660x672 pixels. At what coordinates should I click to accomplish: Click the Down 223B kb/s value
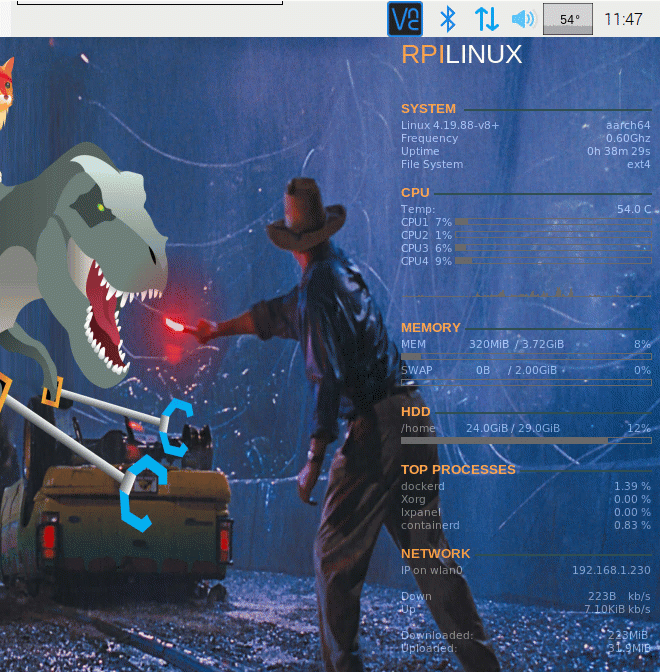tap(619, 596)
